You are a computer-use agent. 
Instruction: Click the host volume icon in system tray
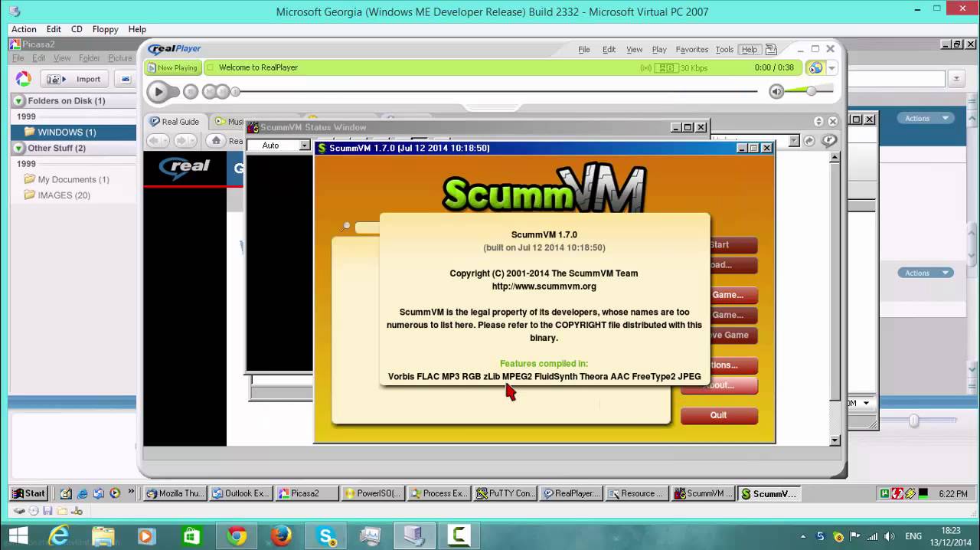(890, 536)
